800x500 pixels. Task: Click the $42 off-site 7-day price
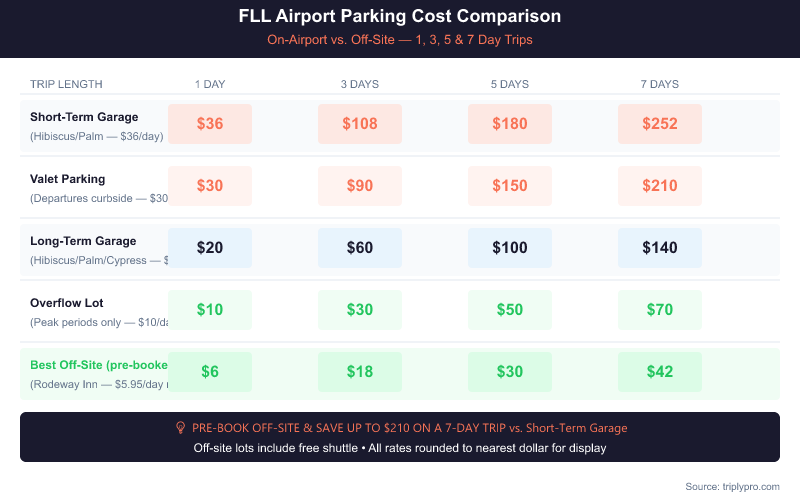pos(660,372)
